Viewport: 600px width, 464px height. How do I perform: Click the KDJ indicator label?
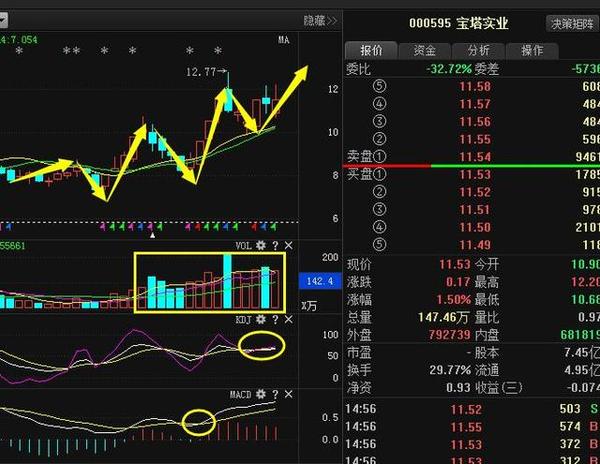243,319
